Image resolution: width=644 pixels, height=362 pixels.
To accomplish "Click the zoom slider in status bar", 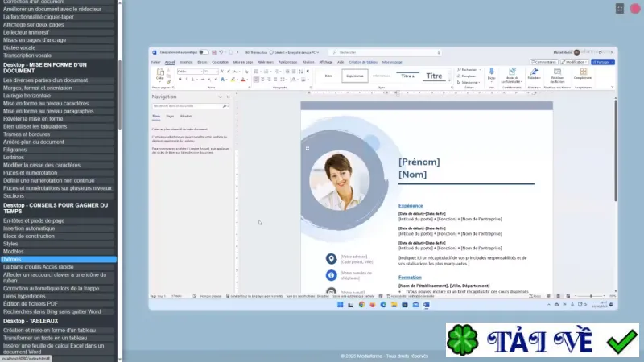I will tap(591, 296).
